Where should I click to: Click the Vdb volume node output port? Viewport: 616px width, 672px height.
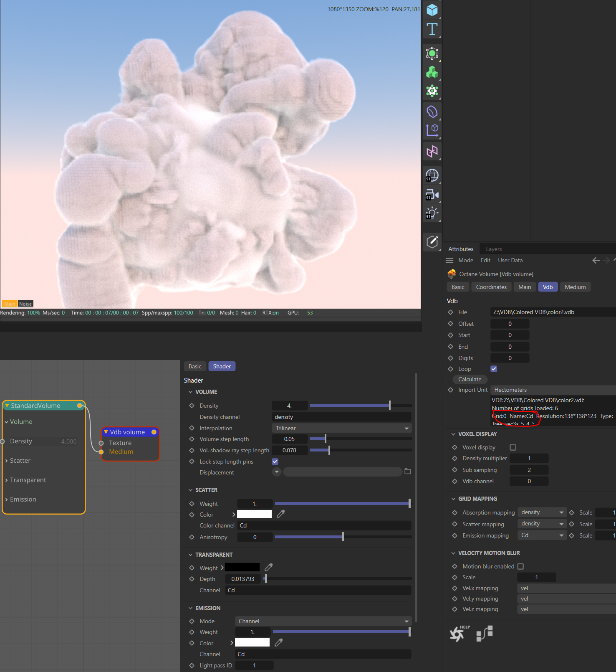pos(154,432)
